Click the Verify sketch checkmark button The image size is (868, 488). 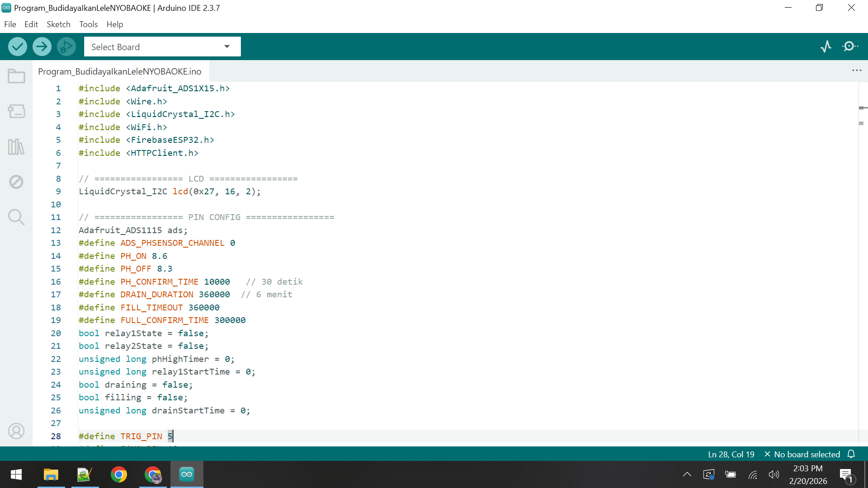pos(18,47)
